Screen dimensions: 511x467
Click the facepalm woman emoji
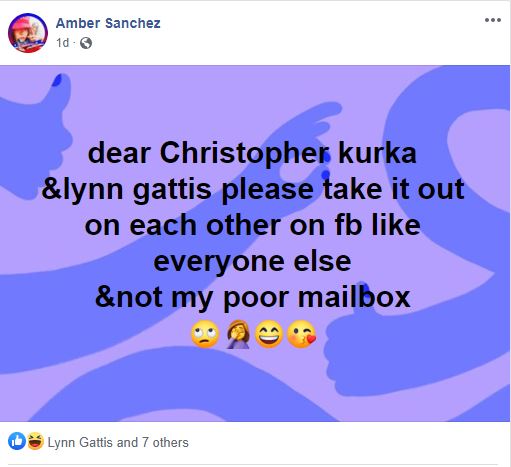coord(238,334)
